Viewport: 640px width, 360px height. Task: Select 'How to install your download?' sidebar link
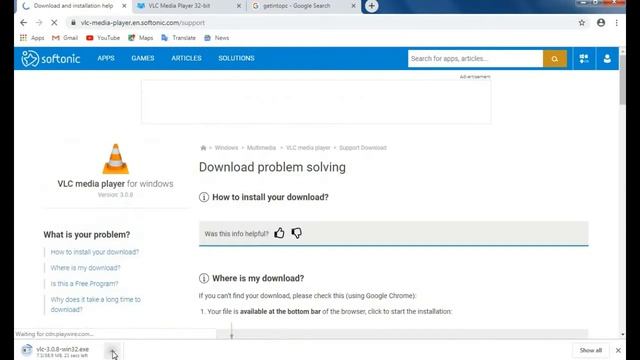tap(95, 252)
